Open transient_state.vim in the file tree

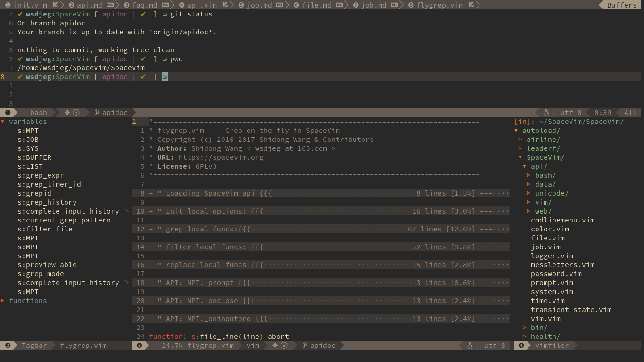[x=571, y=310]
